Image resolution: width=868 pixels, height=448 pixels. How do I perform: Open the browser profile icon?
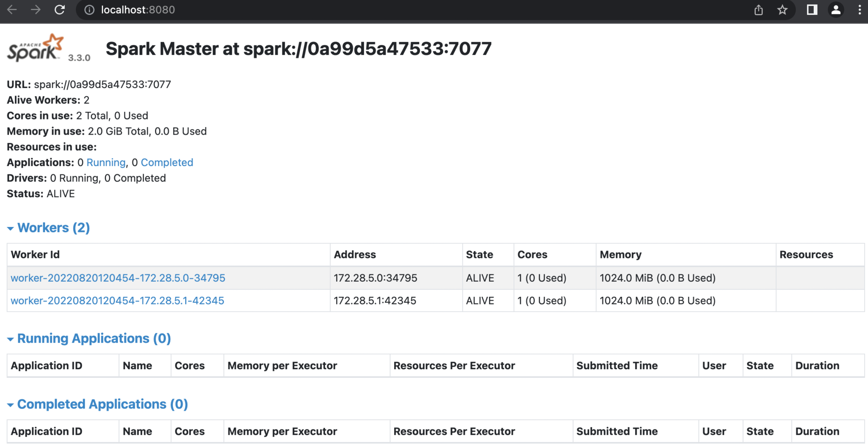tap(836, 10)
